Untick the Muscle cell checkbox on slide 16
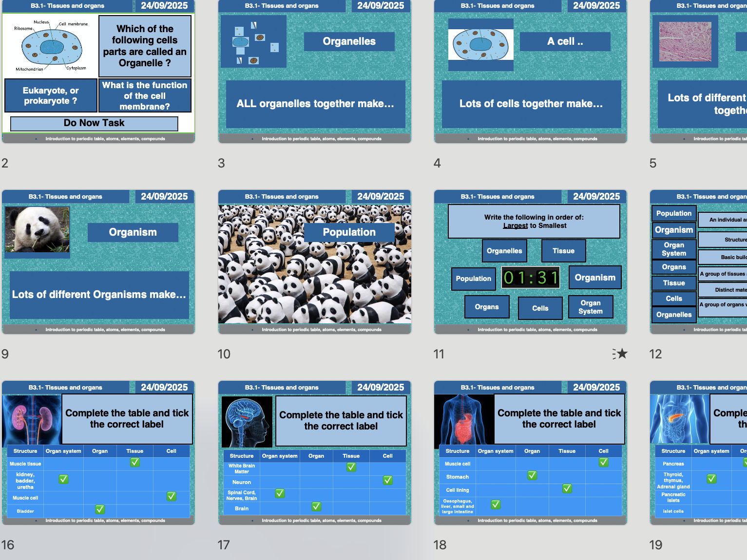747x560 pixels. [171, 496]
